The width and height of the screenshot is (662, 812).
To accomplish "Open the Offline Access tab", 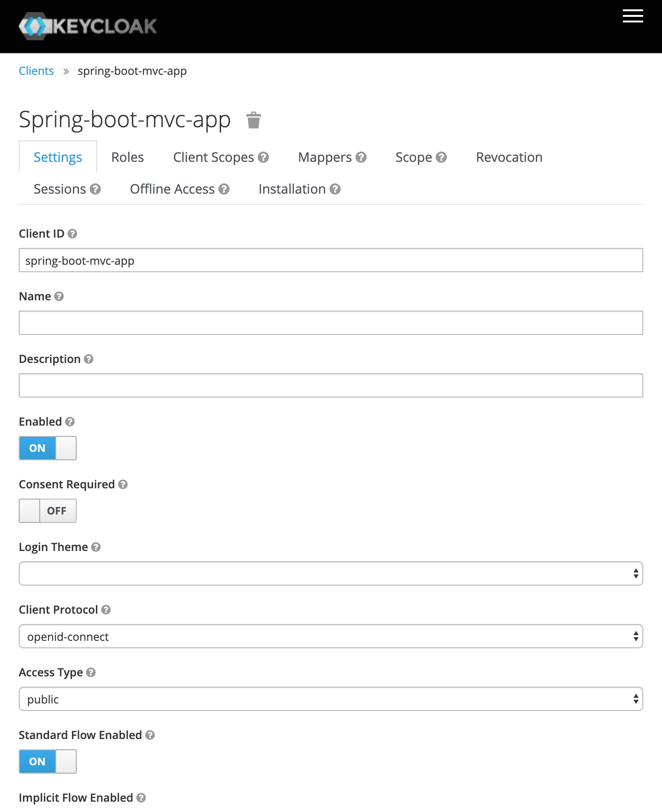I will coord(173,189).
